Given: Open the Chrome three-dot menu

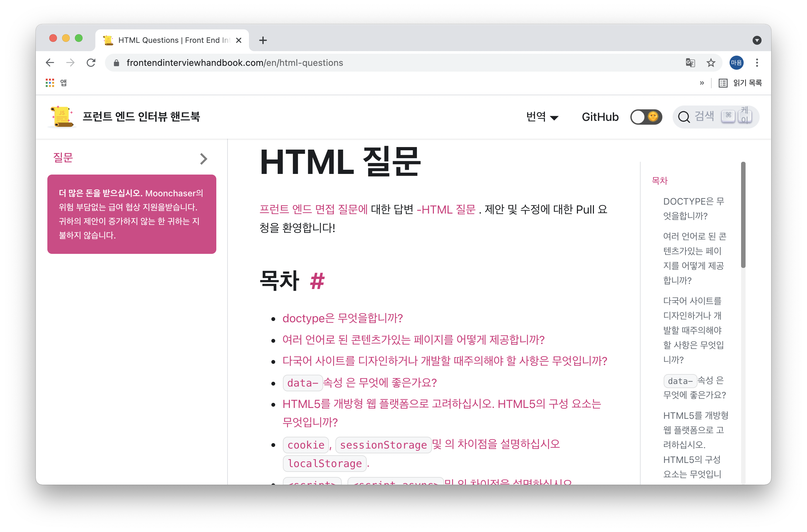Looking at the screenshot, I should [757, 63].
